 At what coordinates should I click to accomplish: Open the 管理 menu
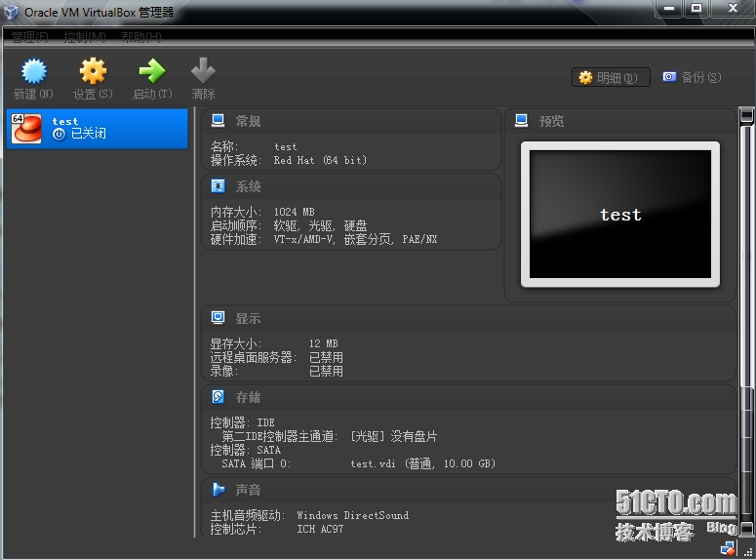pos(30,37)
